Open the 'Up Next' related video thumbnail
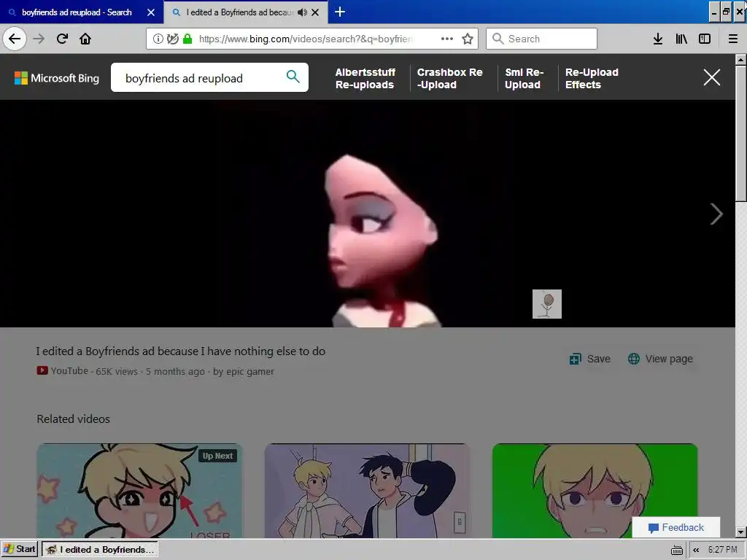The height and width of the screenshot is (560, 747). pyautogui.click(x=139, y=491)
